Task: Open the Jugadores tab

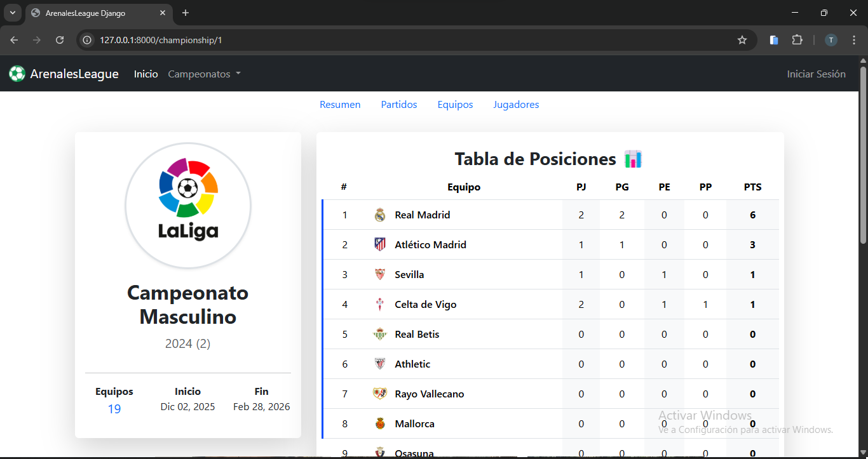Action: click(x=516, y=105)
